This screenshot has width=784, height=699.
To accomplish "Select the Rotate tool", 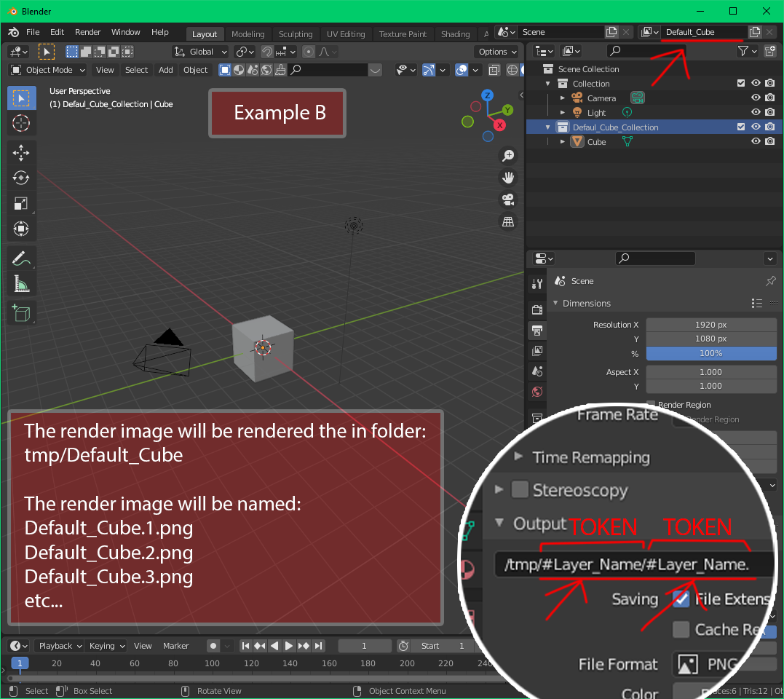I will point(21,178).
